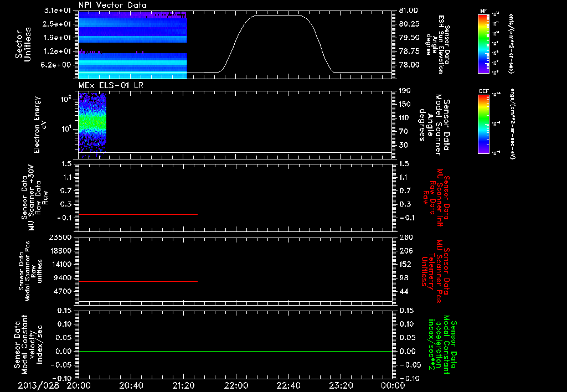Image resolution: width=567 pixels, height=392 pixels.
Task: Click the 98 telemetry tick value
Action: pyautogui.click(x=404, y=278)
